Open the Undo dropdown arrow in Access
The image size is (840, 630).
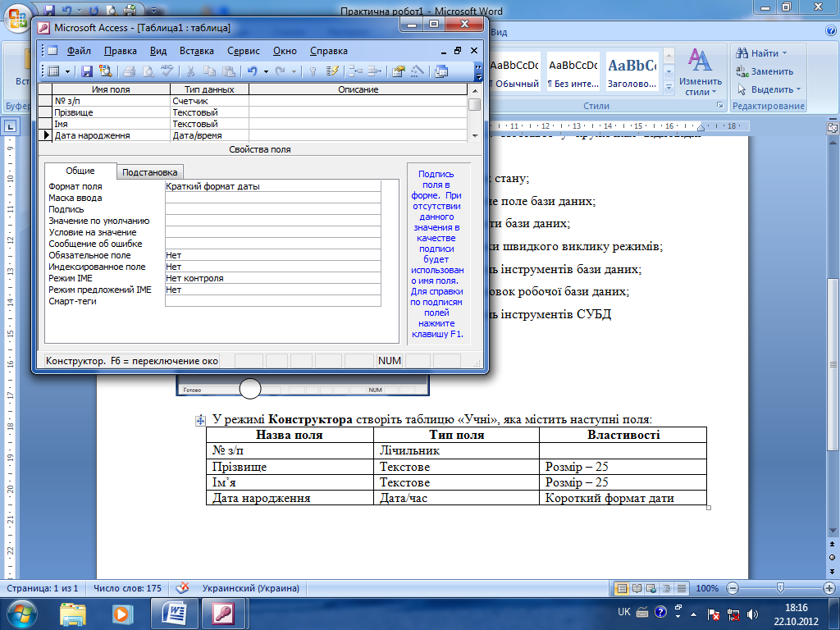266,71
